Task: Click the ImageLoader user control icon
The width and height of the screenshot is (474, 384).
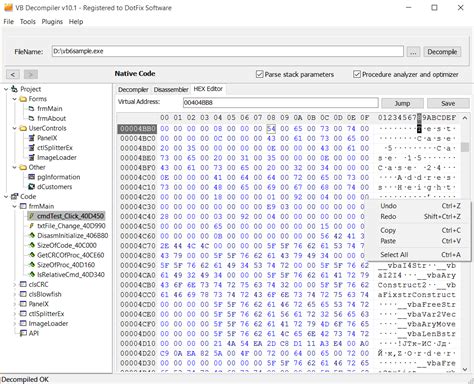Action: tap(32, 157)
